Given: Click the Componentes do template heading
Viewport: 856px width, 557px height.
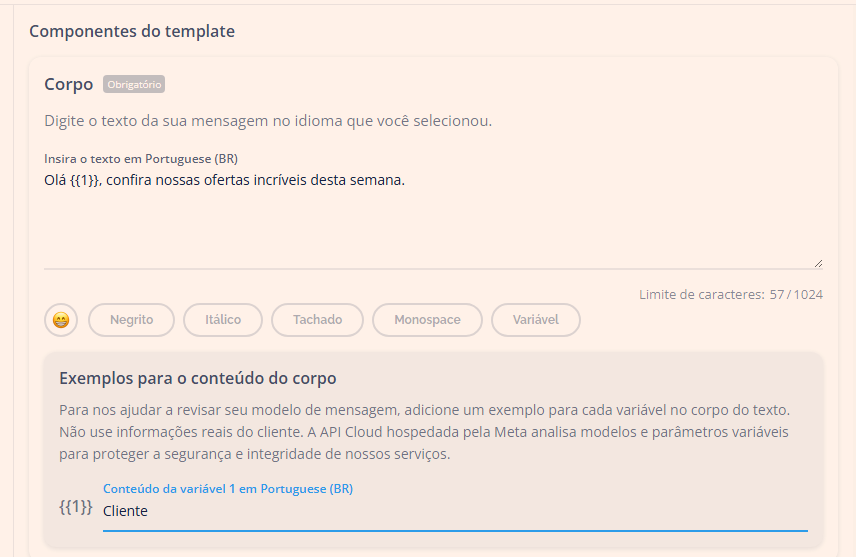Looking at the screenshot, I should [132, 31].
